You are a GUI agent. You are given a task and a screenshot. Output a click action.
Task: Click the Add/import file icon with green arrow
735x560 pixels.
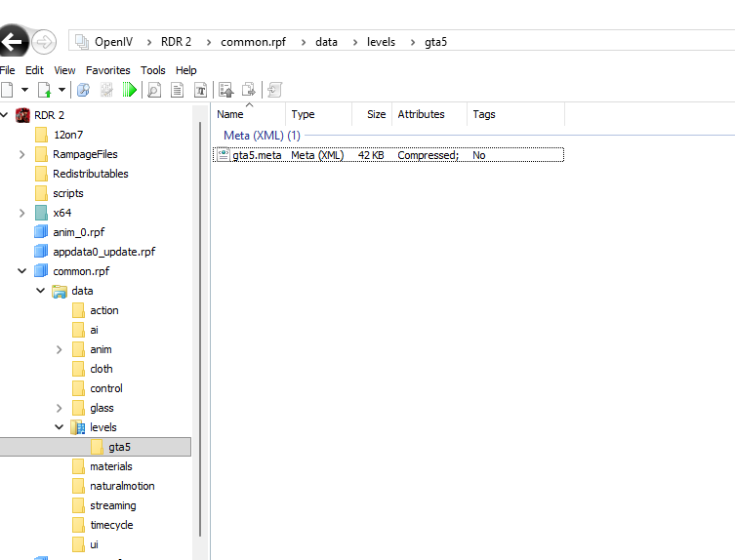[45, 90]
